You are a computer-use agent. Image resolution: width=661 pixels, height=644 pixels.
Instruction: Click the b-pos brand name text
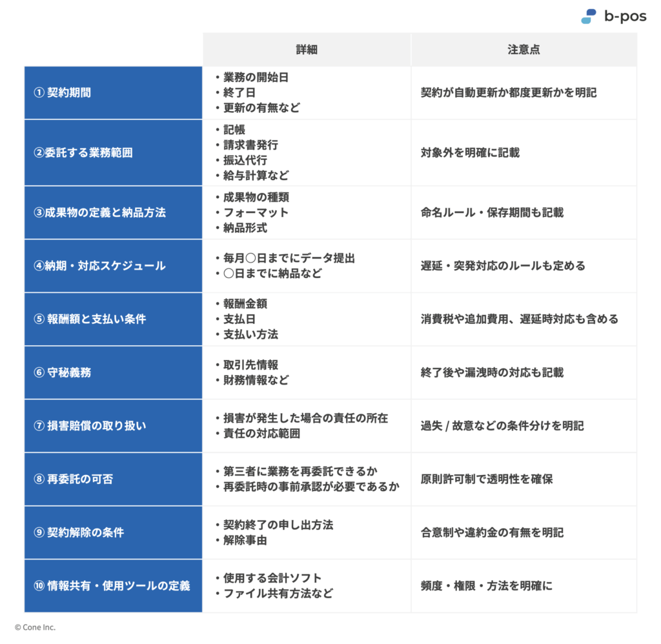625,16
